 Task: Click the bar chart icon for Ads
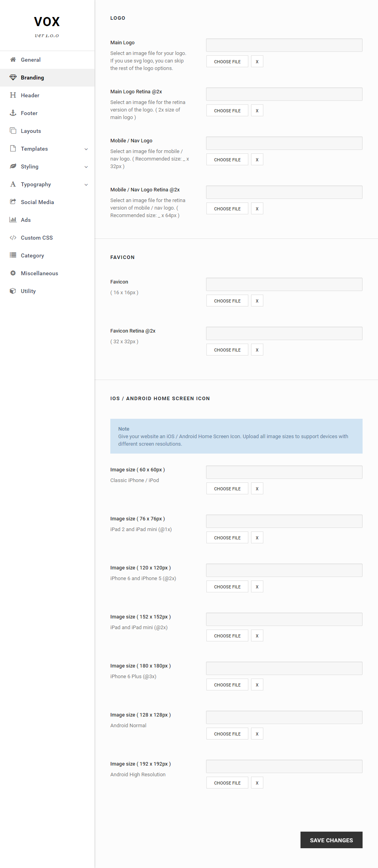13,220
